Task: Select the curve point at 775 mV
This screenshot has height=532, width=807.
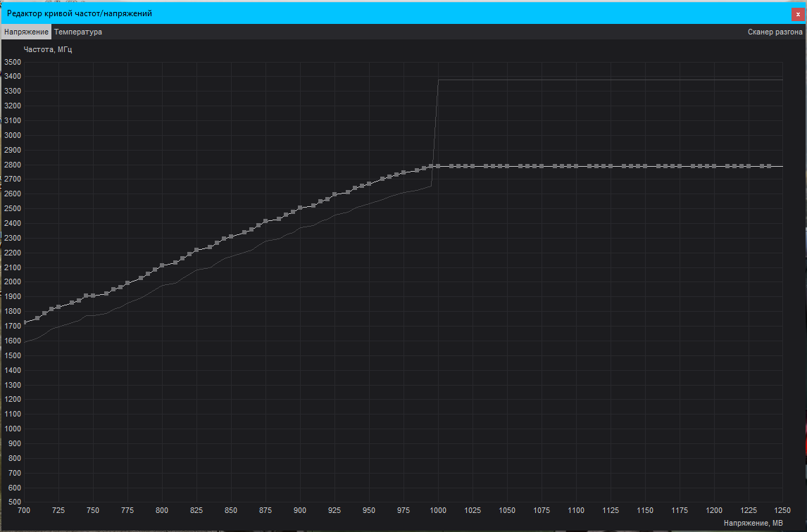Action: tap(127, 283)
